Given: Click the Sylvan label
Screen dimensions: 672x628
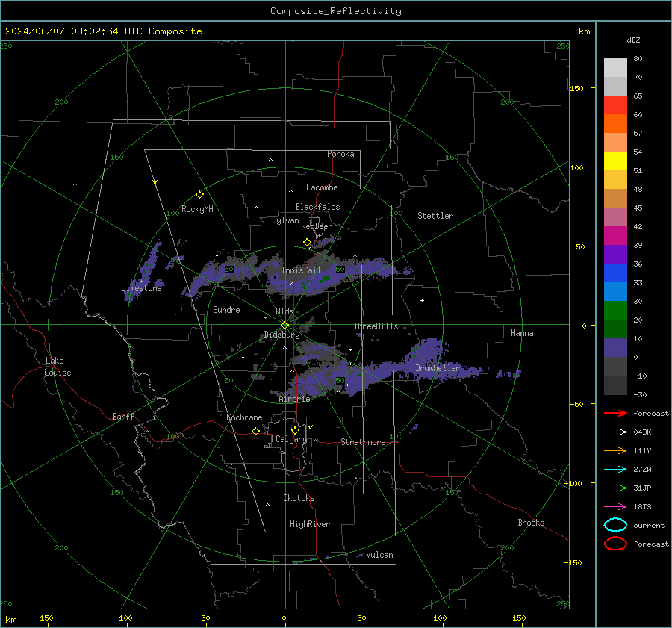Looking at the screenshot, I should pyautogui.click(x=285, y=220).
